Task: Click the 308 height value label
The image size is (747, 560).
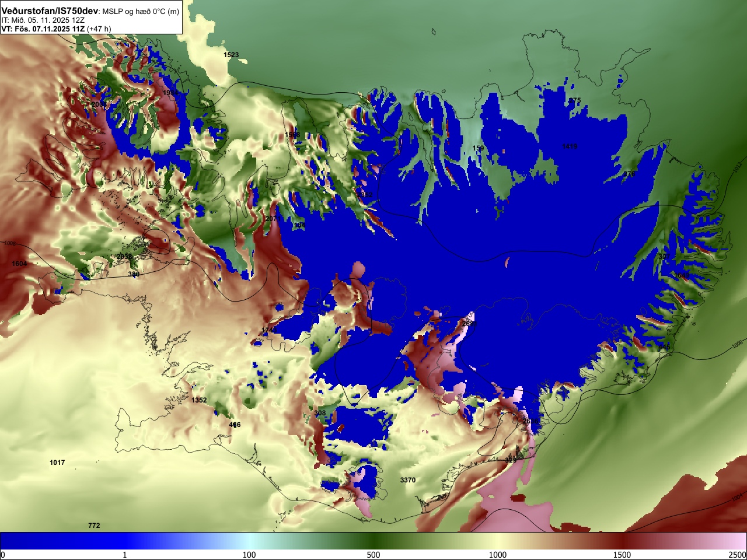Action: 320,413
